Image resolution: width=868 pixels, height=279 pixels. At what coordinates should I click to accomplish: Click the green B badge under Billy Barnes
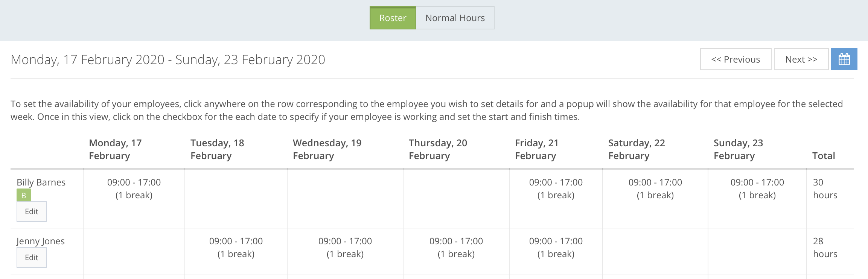tap(23, 196)
